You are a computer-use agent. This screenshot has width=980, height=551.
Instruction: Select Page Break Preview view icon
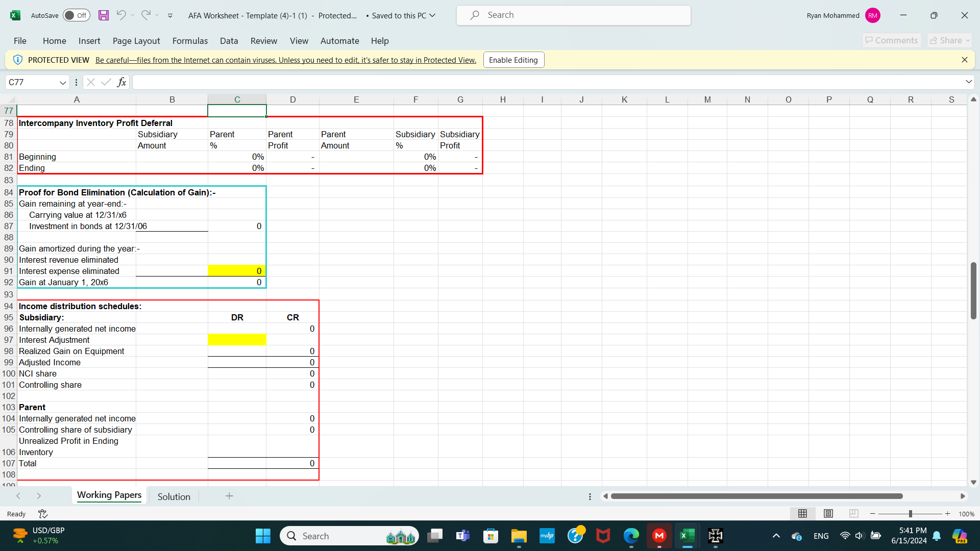854,514
